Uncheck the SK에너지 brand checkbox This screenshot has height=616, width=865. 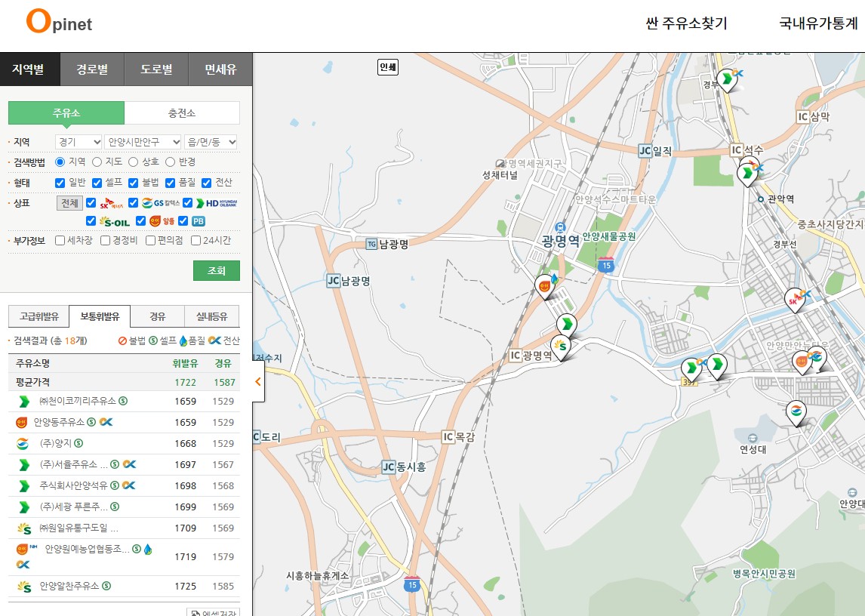click(x=91, y=202)
